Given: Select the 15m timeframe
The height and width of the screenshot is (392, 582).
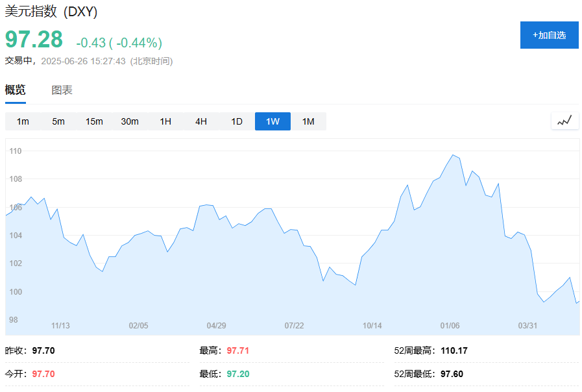Looking at the screenshot, I should tap(94, 121).
